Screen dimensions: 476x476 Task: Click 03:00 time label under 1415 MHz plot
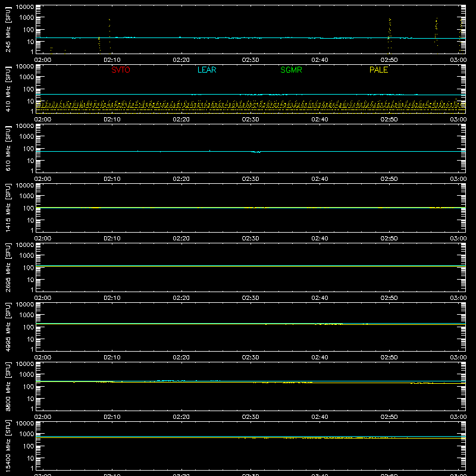pyautogui.click(x=458, y=239)
